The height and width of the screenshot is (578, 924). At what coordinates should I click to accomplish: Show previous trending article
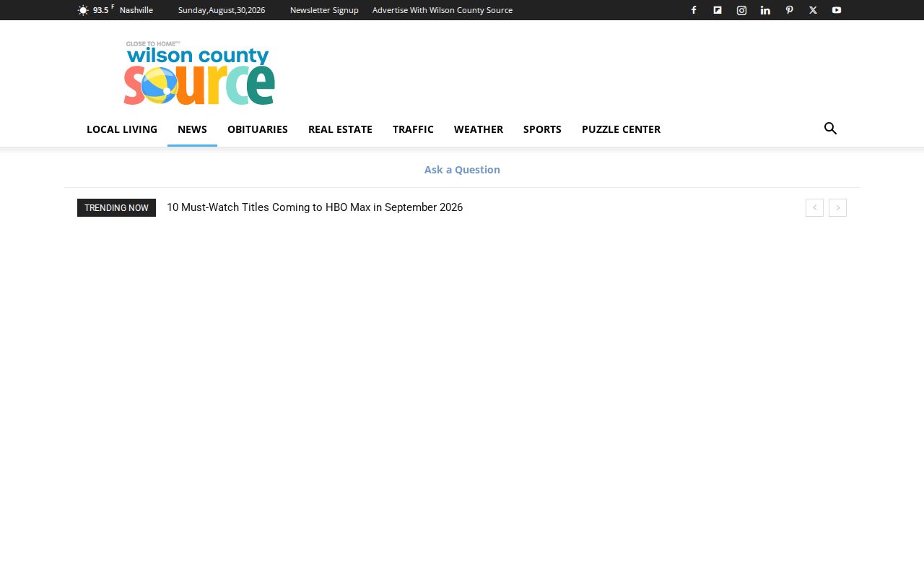[814, 208]
